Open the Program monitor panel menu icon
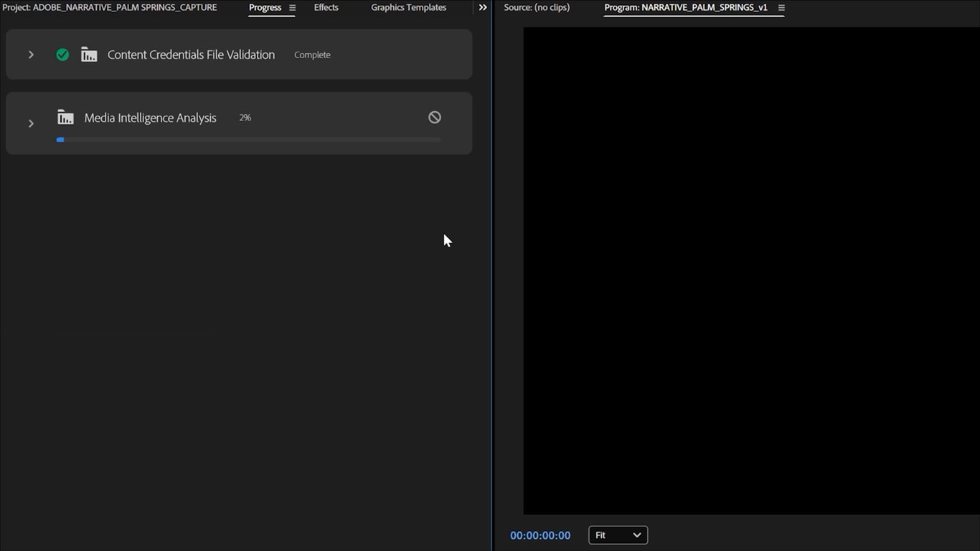 [781, 8]
